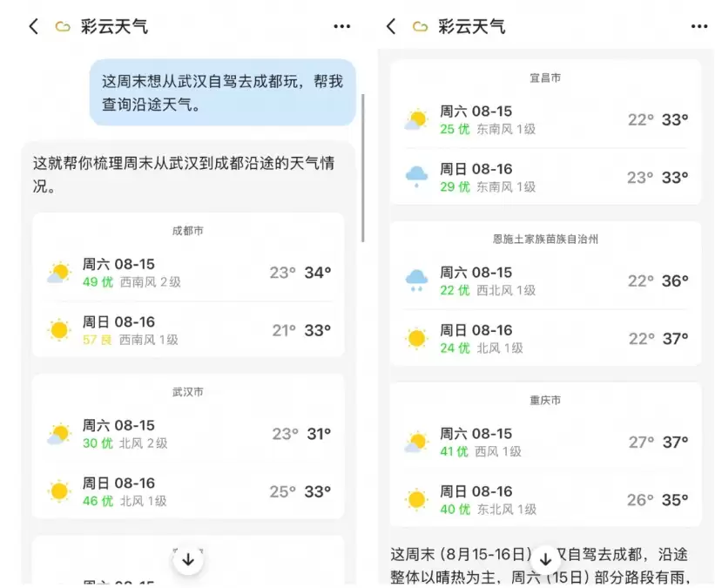Click the left header title 彩云天气

pyautogui.click(x=114, y=26)
